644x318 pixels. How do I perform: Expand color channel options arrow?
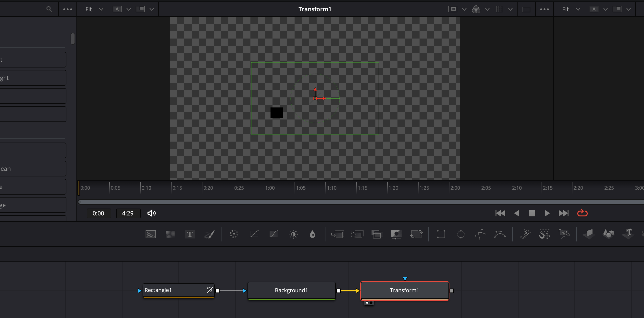tap(487, 9)
